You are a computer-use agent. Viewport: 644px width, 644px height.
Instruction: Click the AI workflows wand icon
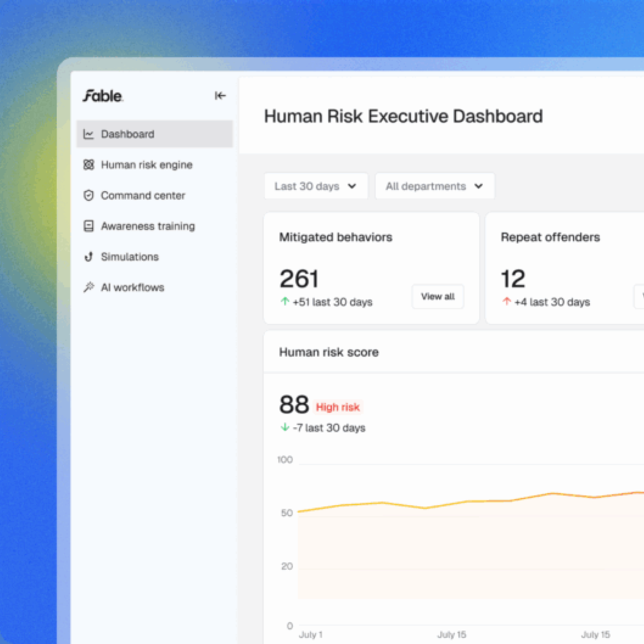[x=88, y=287]
